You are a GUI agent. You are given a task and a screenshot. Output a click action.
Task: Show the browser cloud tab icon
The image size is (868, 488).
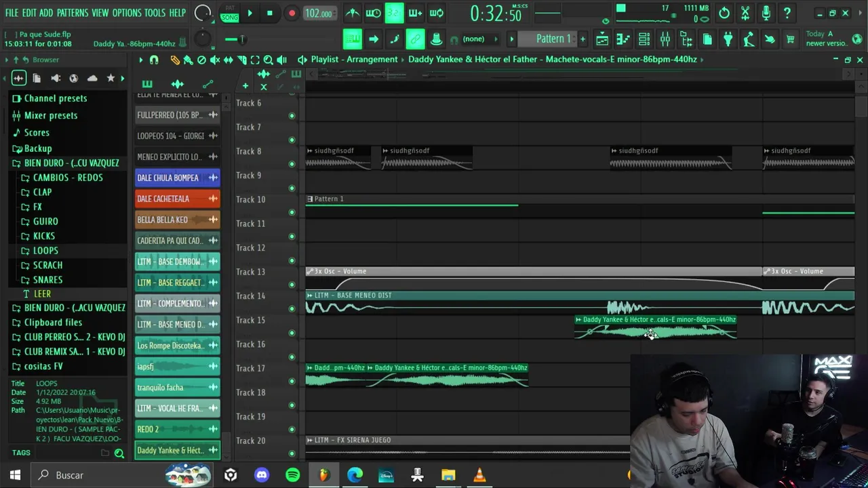coord(92,78)
